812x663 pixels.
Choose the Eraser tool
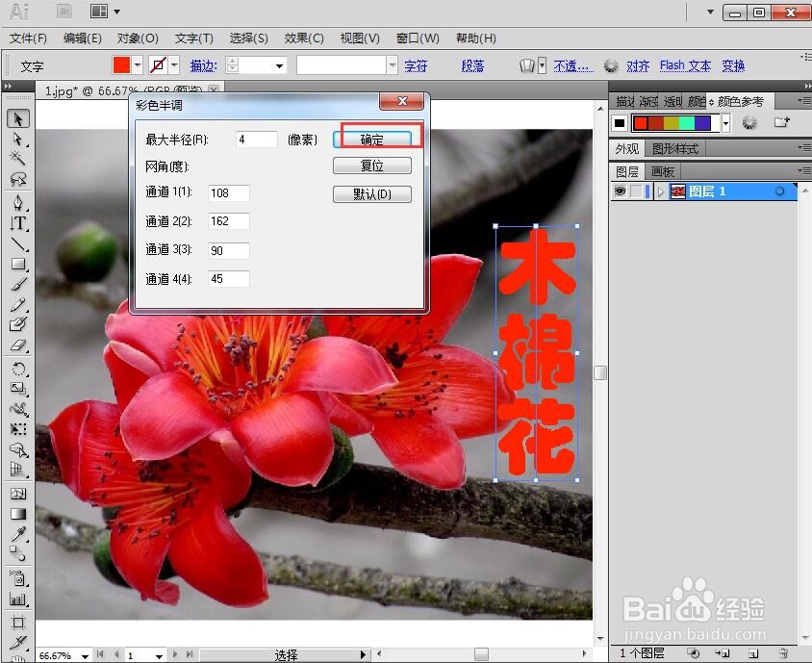tap(18, 345)
